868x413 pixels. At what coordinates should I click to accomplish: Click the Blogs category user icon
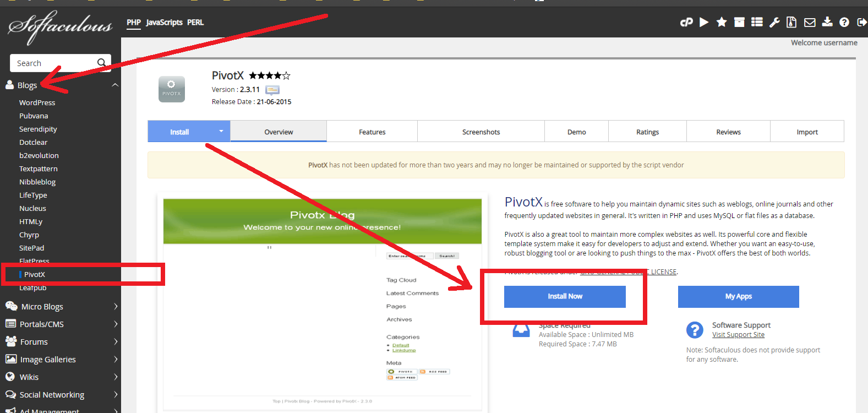(9, 85)
